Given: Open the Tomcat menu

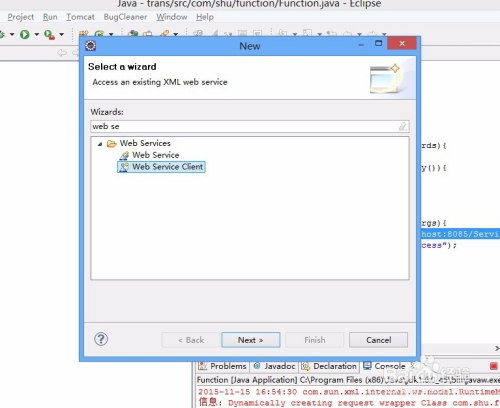Looking at the screenshot, I should pos(80,17).
